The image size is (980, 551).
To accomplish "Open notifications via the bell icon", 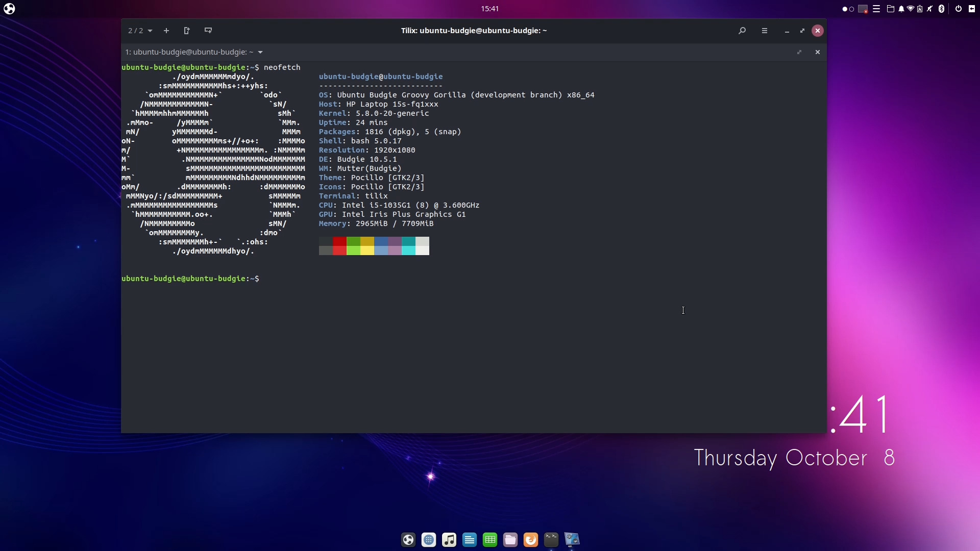I will [902, 9].
